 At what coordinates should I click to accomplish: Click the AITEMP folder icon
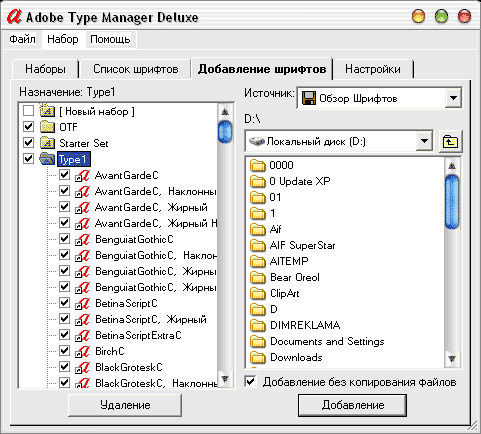pyautogui.click(x=258, y=261)
